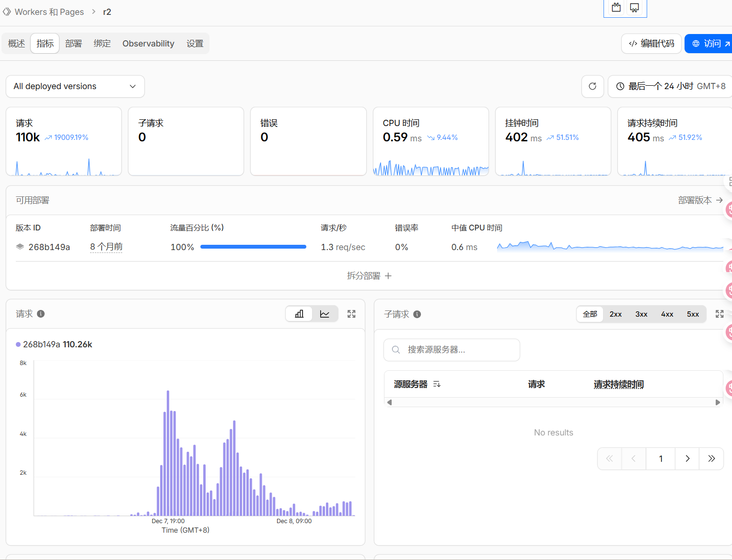Image resolution: width=732 pixels, height=560 pixels.
Task: Click the search magnifier in 子请求 panel
Action: click(x=395, y=350)
